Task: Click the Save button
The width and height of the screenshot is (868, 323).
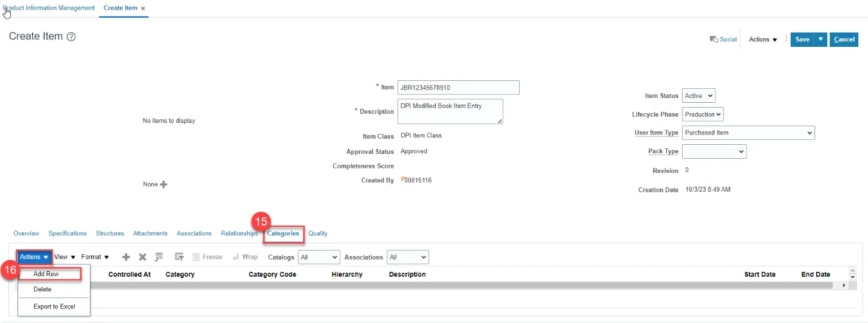Action: coord(802,39)
